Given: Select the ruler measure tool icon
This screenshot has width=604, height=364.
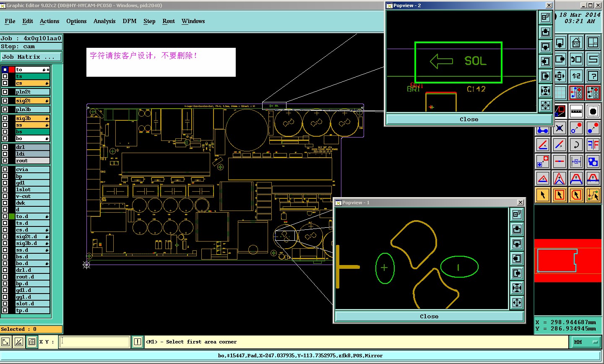Looking at the screenshot, I should [x=576, y=111].
